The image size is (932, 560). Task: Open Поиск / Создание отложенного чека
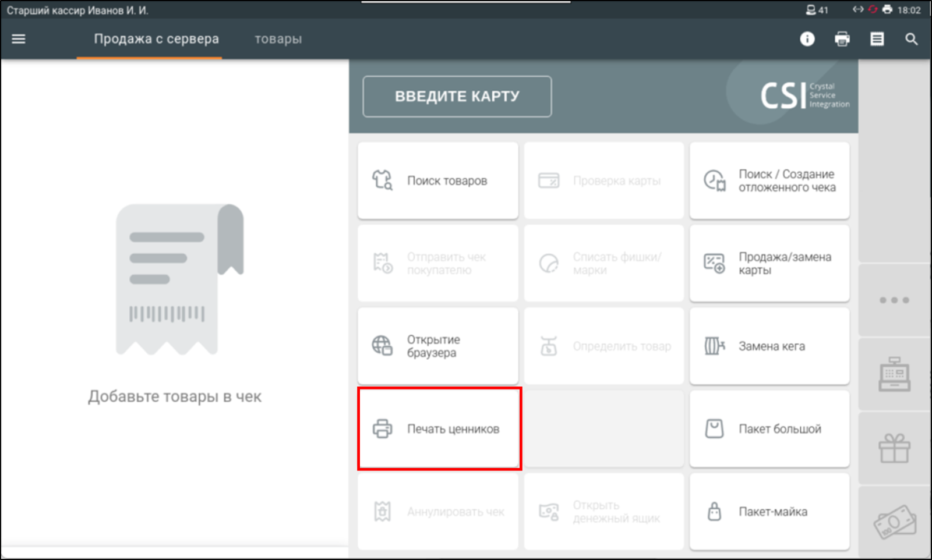click(x=769, y=181)
